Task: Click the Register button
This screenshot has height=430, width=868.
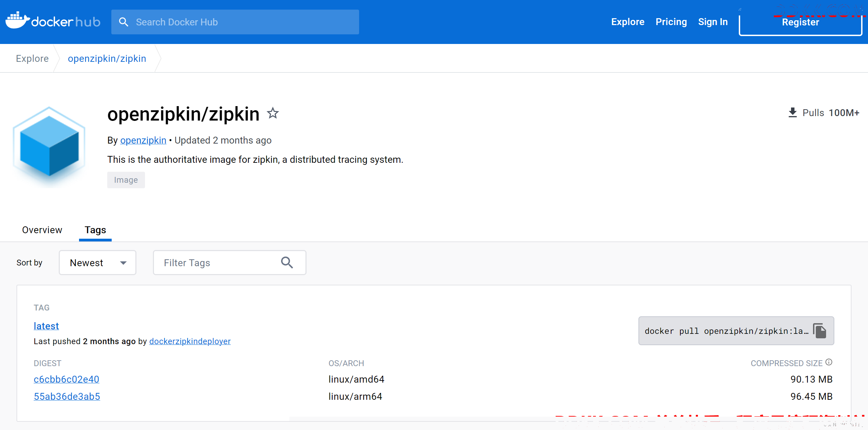Action: click(800, 22)
